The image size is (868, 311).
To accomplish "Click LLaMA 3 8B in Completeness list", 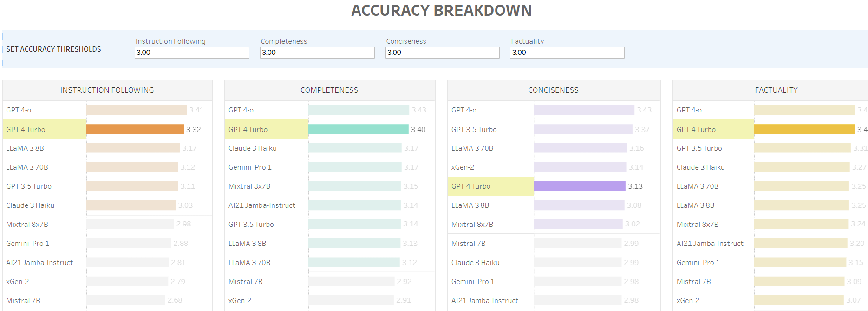I will coord(248,244).
